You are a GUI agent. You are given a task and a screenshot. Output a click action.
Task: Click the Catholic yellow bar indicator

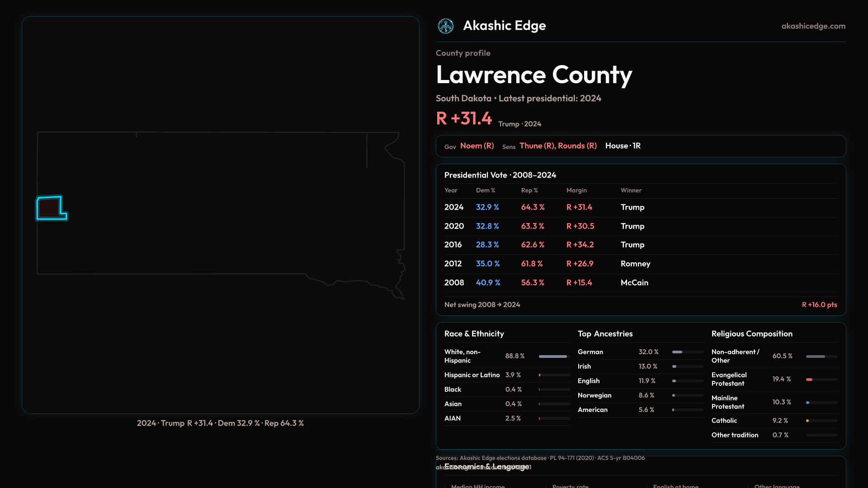pos(807,421)
